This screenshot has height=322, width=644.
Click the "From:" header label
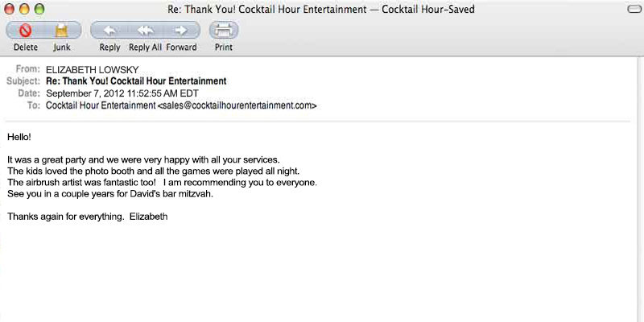28,69
